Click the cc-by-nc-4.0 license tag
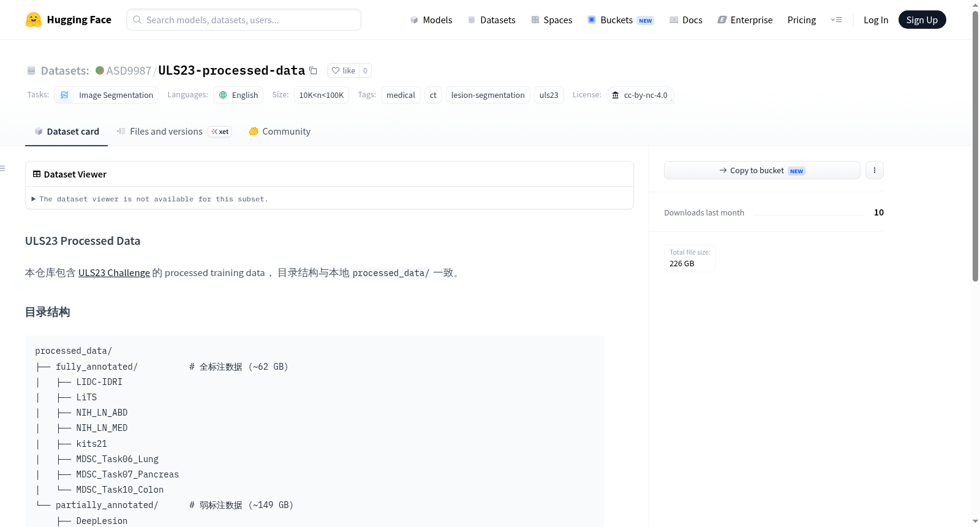980x527 pixels. click(640, 95)
